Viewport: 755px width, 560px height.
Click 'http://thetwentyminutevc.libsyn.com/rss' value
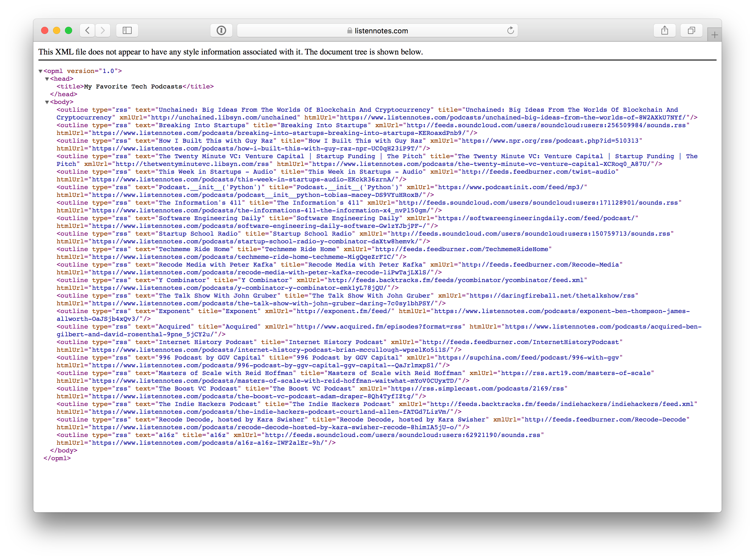(192, 164)
